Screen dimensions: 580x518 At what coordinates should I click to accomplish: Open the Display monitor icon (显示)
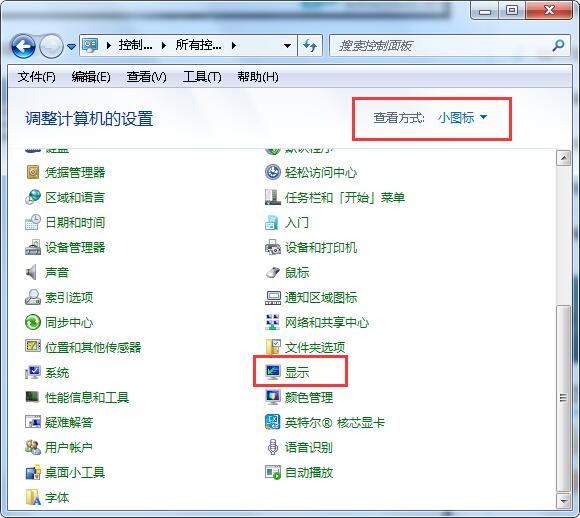(x=273, y=372)
